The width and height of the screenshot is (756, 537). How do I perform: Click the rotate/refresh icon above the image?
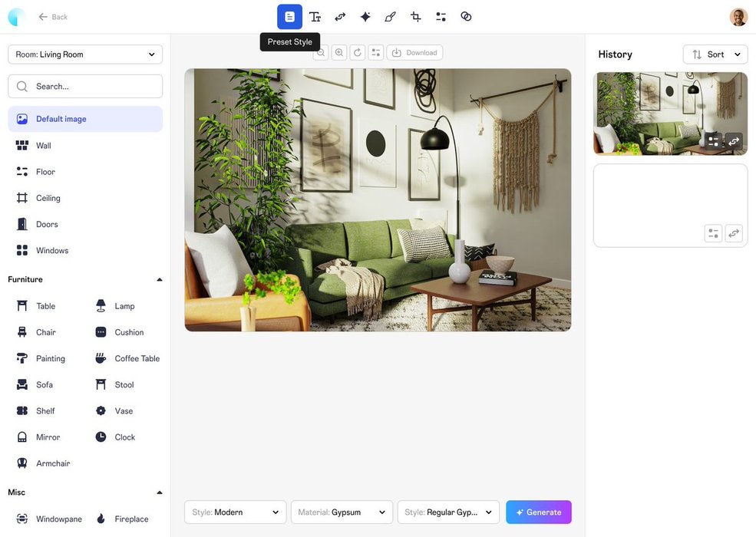(x=357, y=53)
